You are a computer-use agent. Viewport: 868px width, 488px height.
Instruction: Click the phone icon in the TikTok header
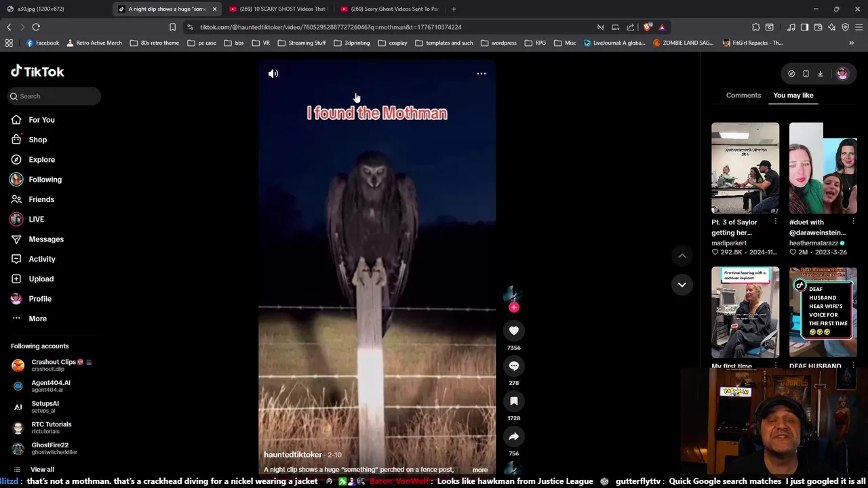pos(806,74)
